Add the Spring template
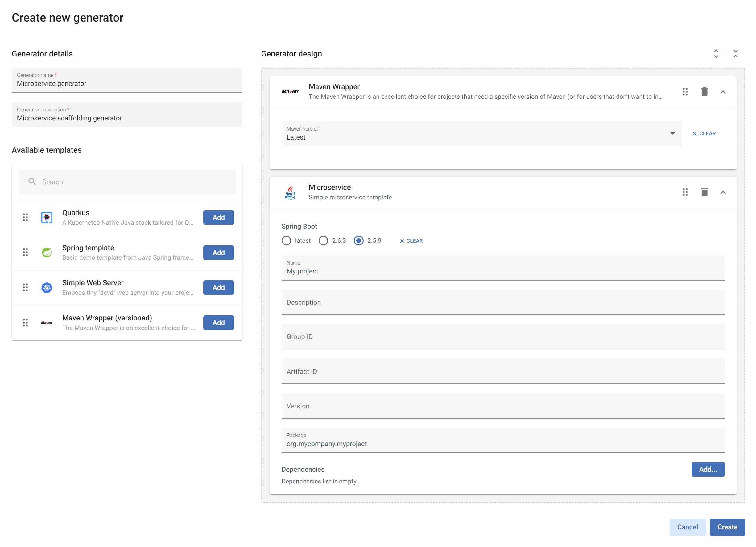 (219, 253)
